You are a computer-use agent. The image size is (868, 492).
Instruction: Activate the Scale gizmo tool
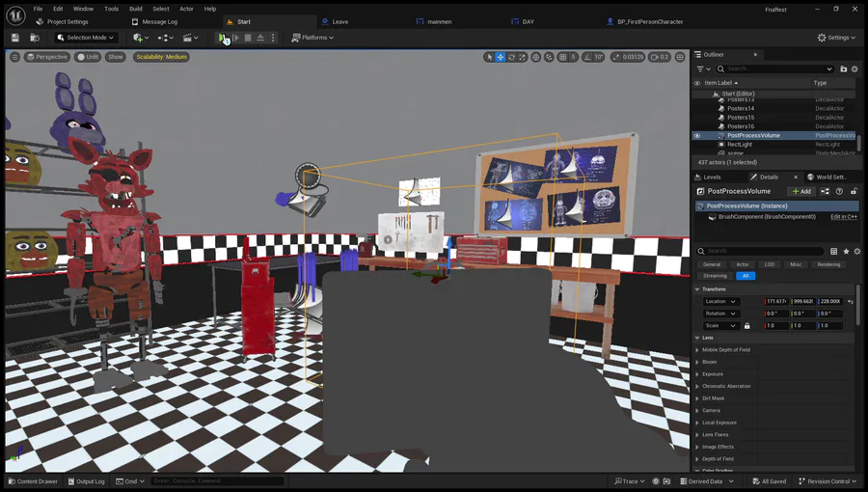coord(522,57)
